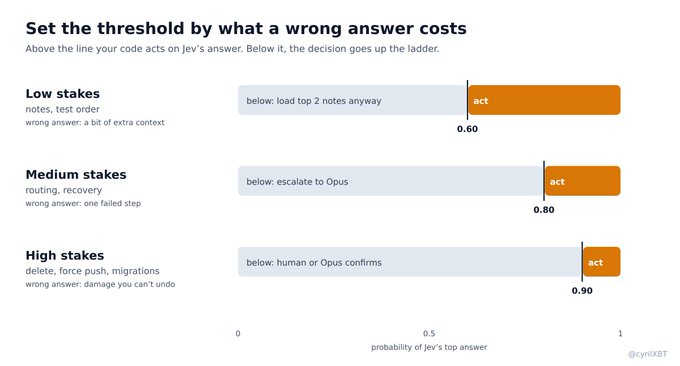680x366 pixels.
Task: Click the 0.60 threshold label
Action: click(467, 129)
